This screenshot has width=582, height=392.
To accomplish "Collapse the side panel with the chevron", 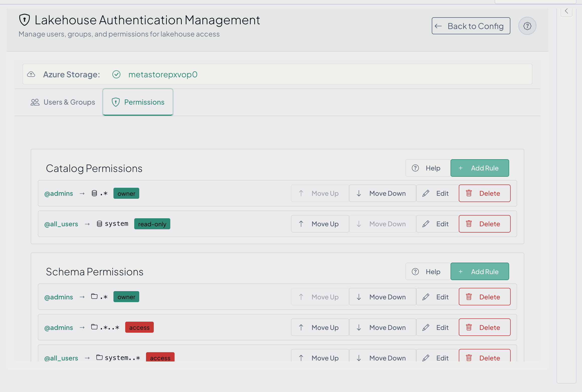I will (x=566, y=11).
